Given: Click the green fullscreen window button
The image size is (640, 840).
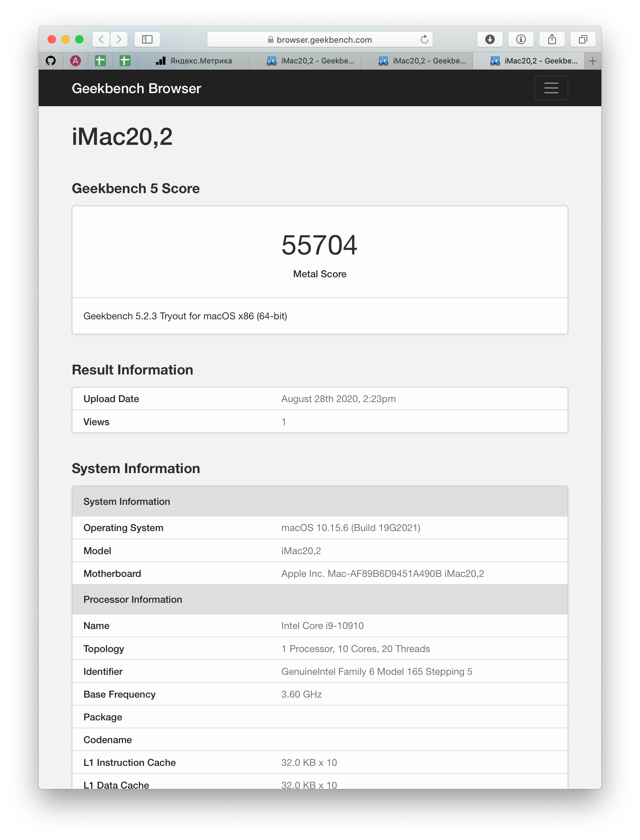Looking at the screenshot, I should [79, 39].
